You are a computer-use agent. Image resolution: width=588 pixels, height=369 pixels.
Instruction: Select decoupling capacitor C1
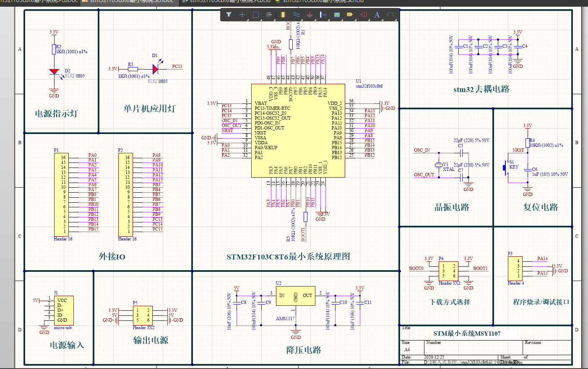[459, 46]
